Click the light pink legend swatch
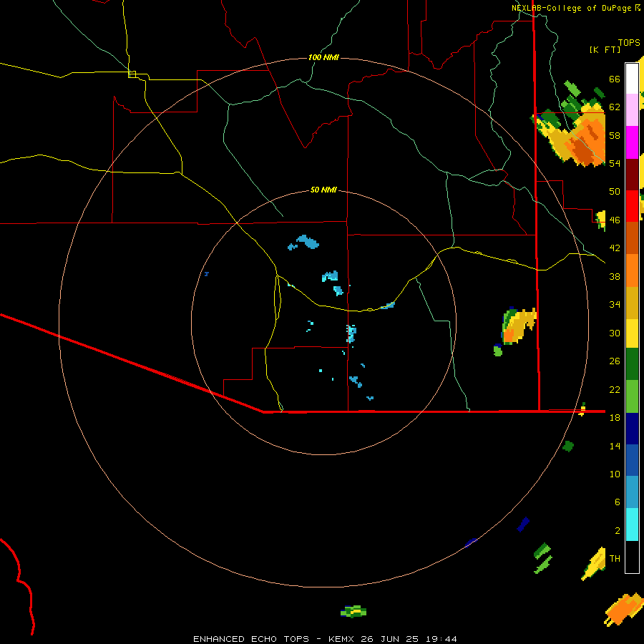644x644 pixels. (x=632, y=110)
